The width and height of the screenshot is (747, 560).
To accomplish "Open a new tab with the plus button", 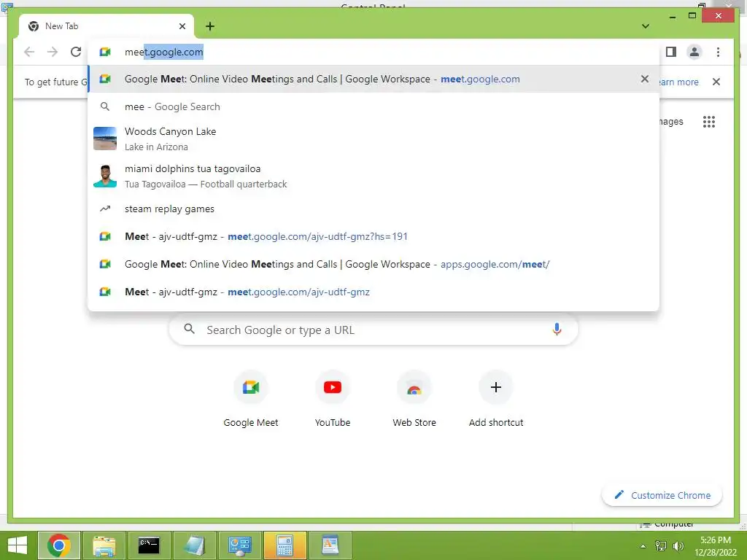I will click(x=210, y=26).
